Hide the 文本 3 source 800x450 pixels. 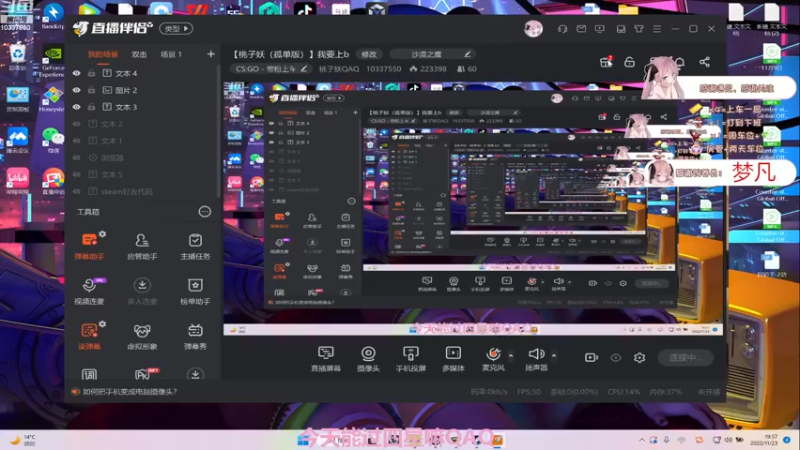pos(77,107)
